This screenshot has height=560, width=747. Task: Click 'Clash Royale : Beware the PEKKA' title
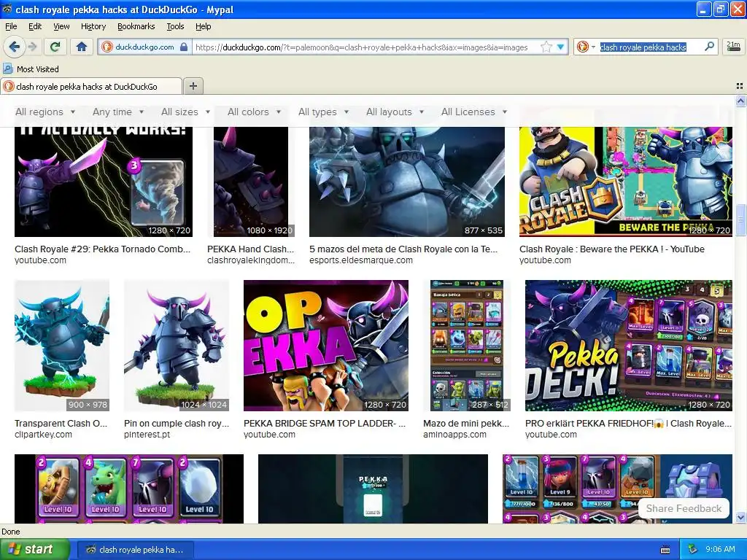pos(612,249)
